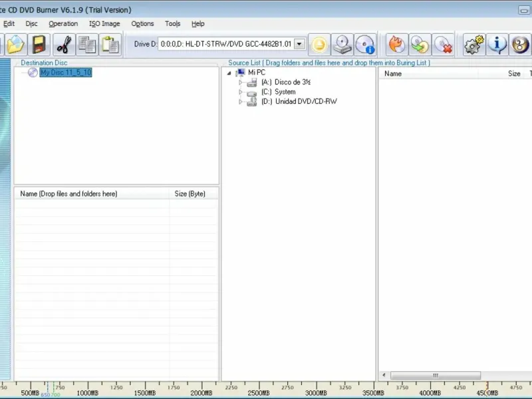Click the Open folder toolbar icon
Screen dimensions: 532x399
(15, 45)
